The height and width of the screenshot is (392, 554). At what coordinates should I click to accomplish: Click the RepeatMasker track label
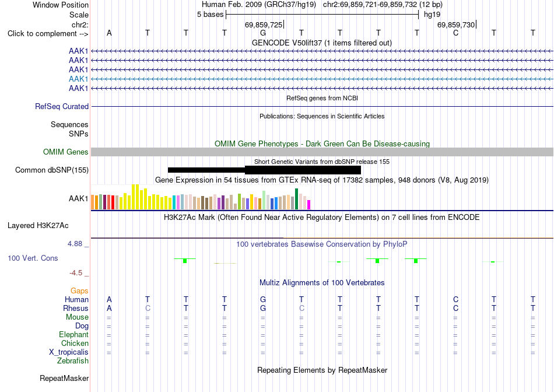pyautogui.click(x=64, y=378)
